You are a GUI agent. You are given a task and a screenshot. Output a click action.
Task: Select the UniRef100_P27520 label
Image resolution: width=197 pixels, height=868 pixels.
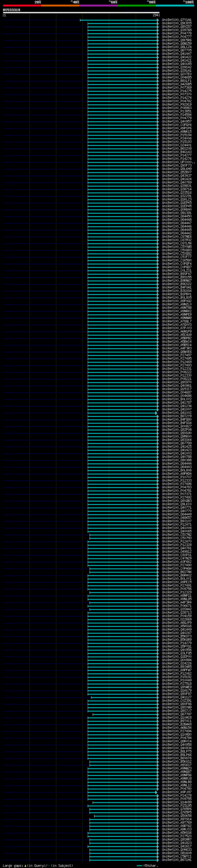176,836
